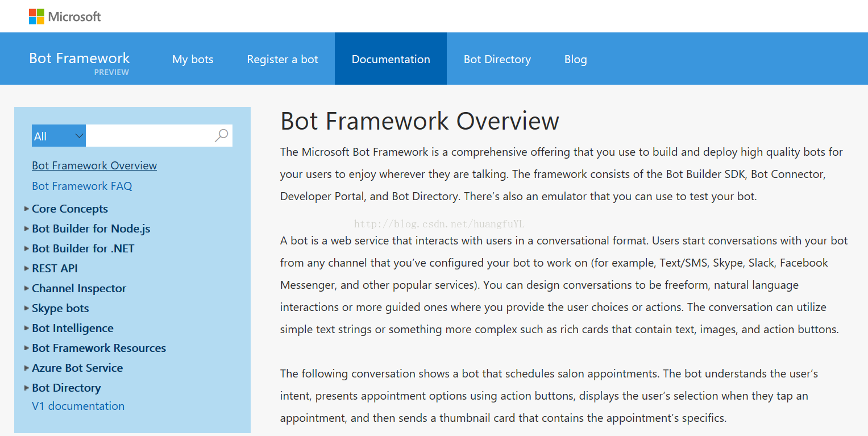This screenshot has height=436, width=868.
Task: Go to My bots
Action: tap(193, 59)
